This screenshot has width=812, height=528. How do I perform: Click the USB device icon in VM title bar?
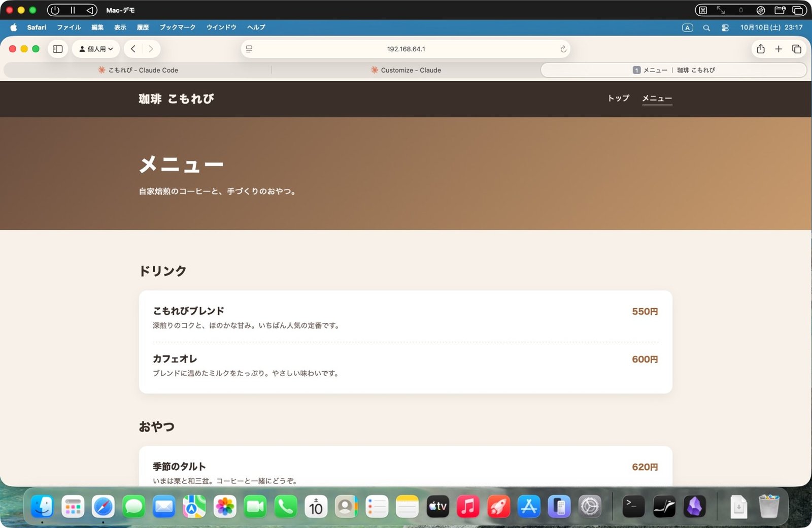point(741,10)
